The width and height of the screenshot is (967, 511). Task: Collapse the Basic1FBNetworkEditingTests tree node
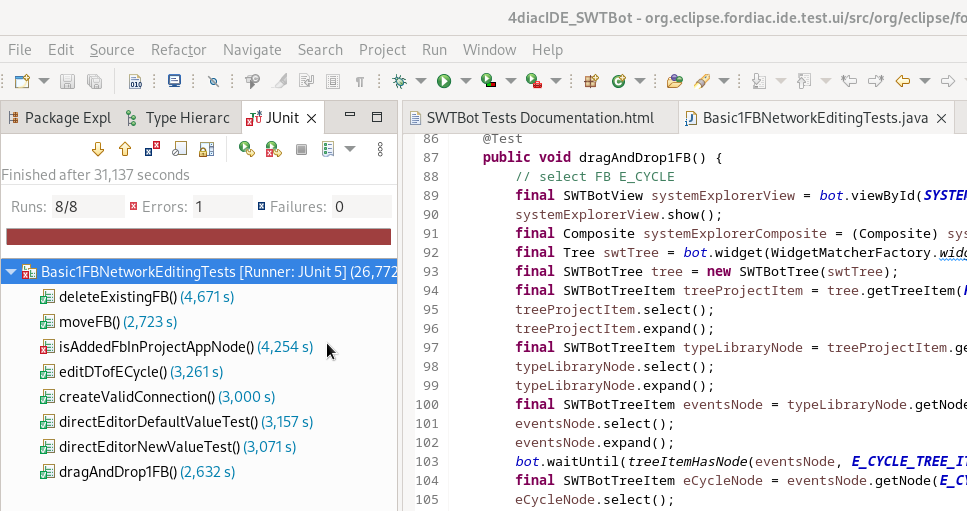11,272
